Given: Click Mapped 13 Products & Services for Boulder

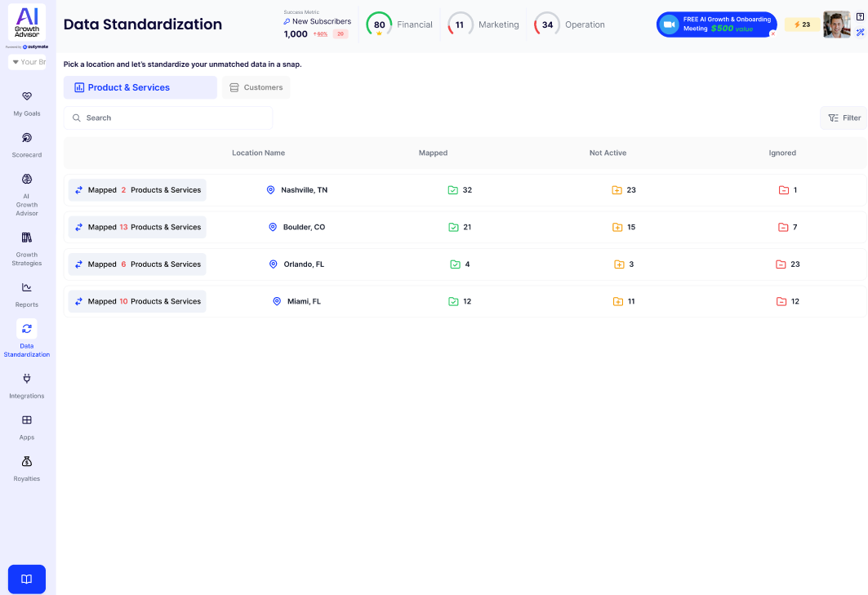Looking at the screenshot, I should click(137, 227).
